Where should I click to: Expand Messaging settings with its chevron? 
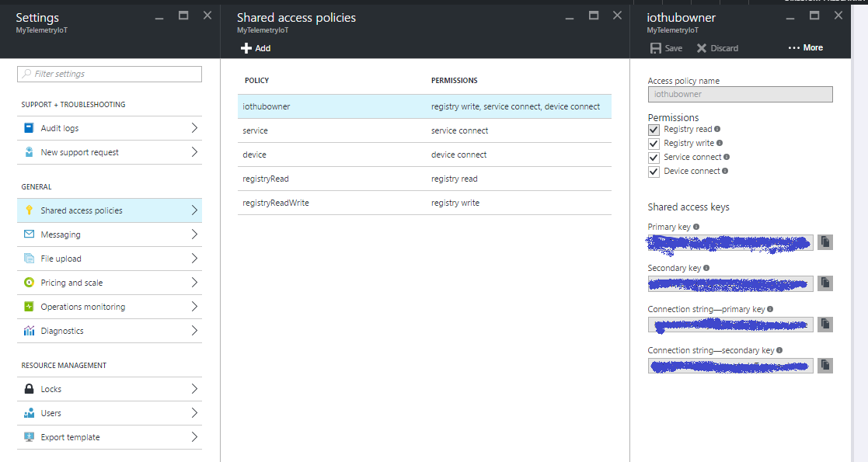[x=193, y=234]
